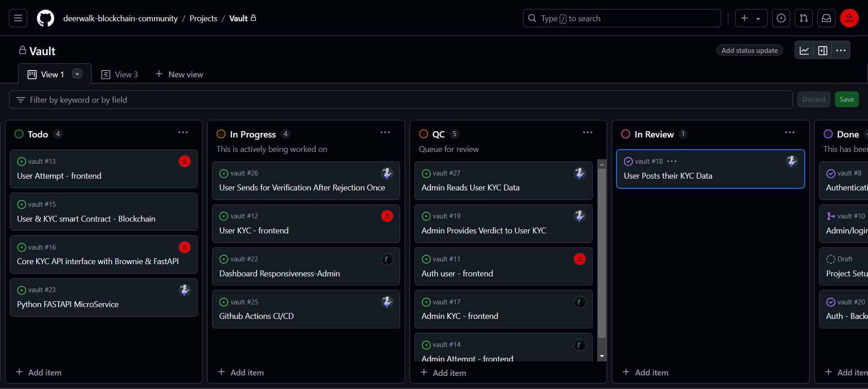The width and height of the screenshot is (868, 389).
Task: Toggle project details side panel icon
Action: pos(823,50)
